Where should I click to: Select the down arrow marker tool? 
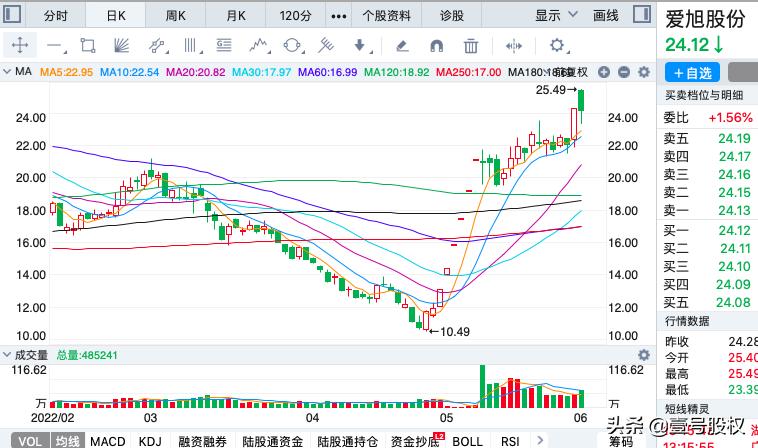tap(362, 46)
